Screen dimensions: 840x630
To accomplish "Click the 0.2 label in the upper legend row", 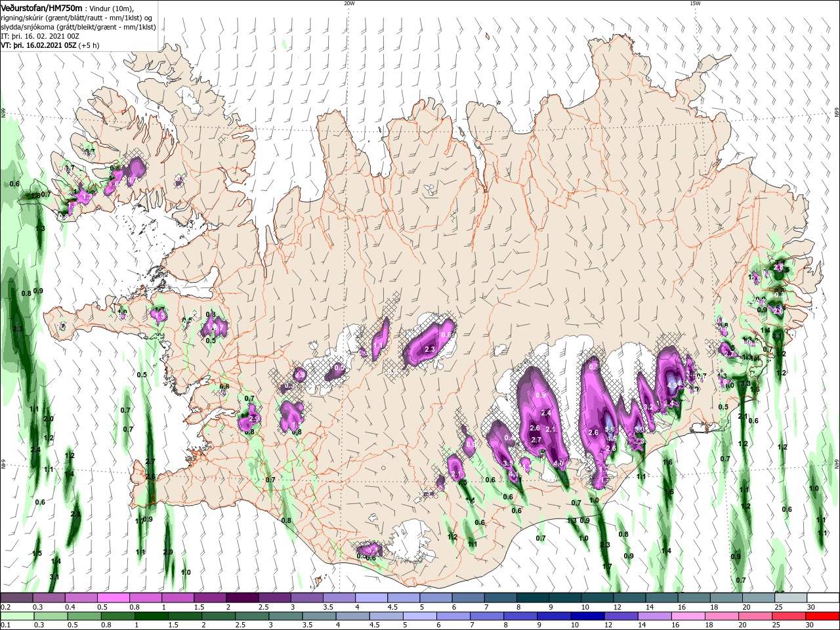I will click(x=6, y=607).
